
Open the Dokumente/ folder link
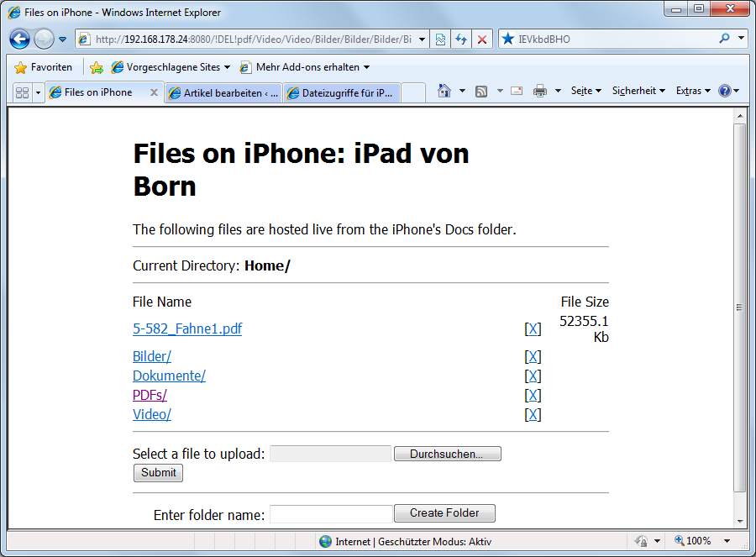[x=169, y=376]
